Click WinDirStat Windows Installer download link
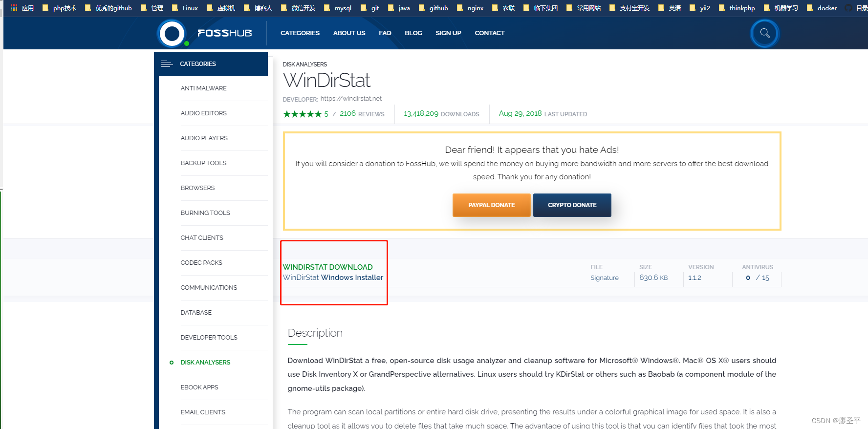868x429 pixels. tap(333, 278)
